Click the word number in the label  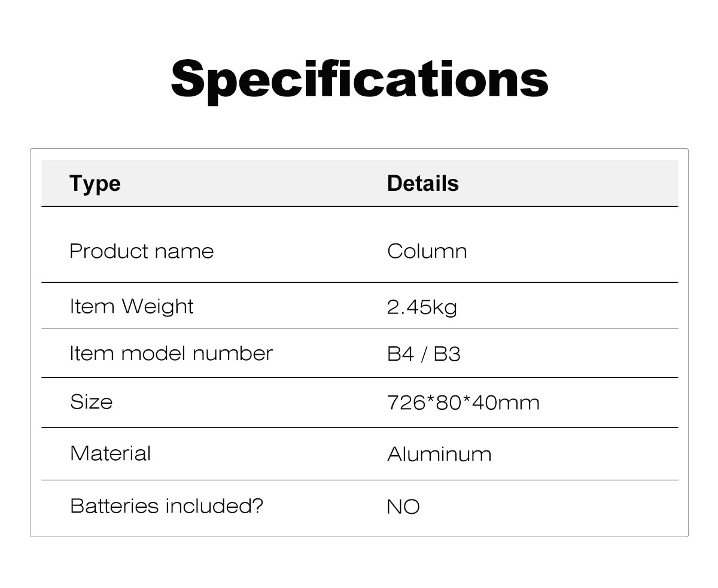tap(232, 354)
